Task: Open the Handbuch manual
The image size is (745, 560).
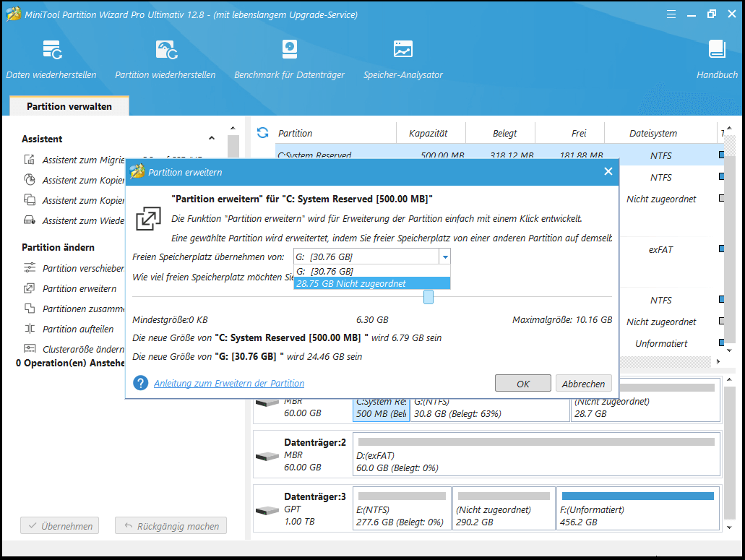Action: 717,59
